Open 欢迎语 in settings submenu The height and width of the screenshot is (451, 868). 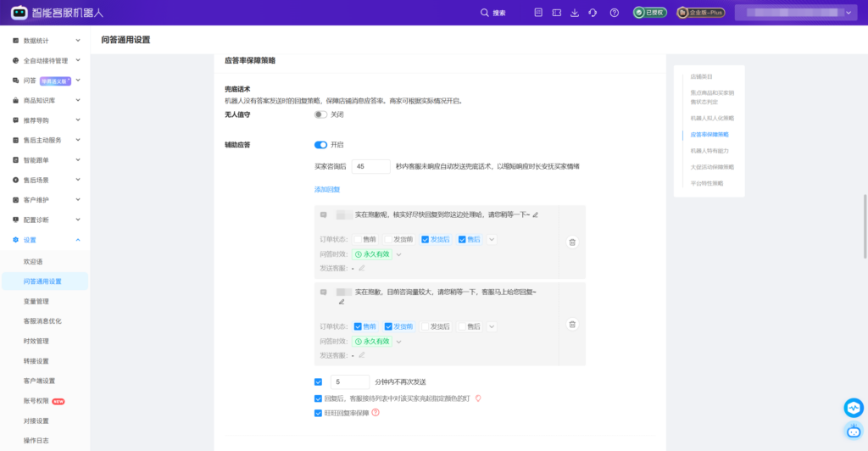[33, 262]
